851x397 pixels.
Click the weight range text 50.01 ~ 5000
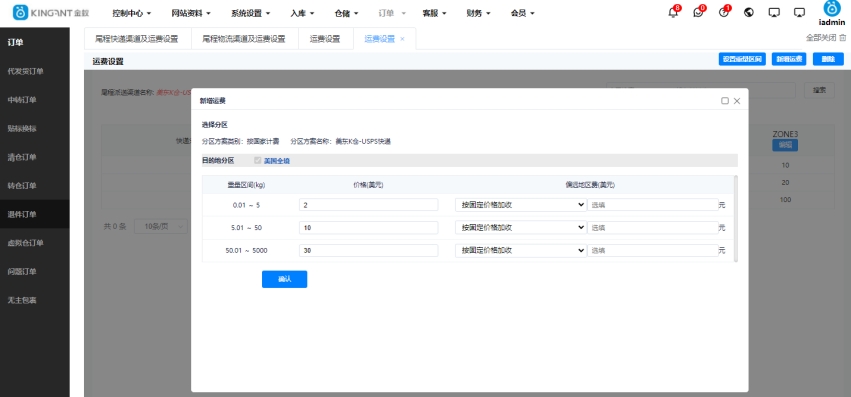click(246, 251)
